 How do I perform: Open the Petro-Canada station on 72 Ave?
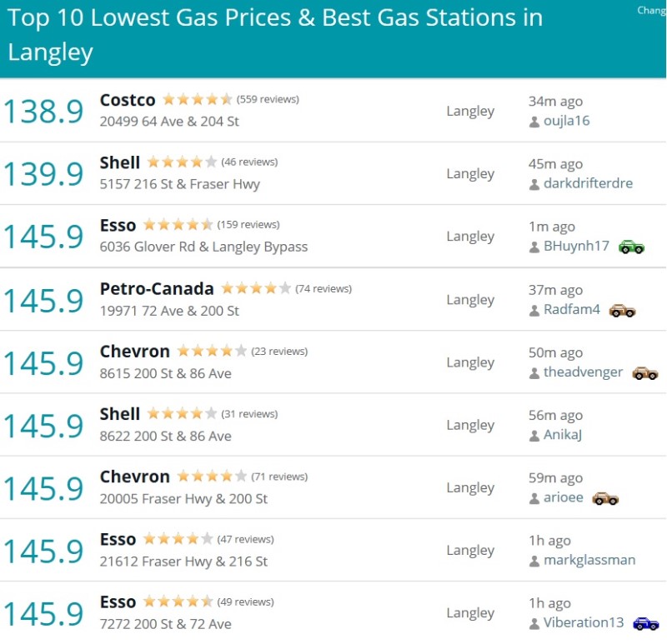(157, 289)
